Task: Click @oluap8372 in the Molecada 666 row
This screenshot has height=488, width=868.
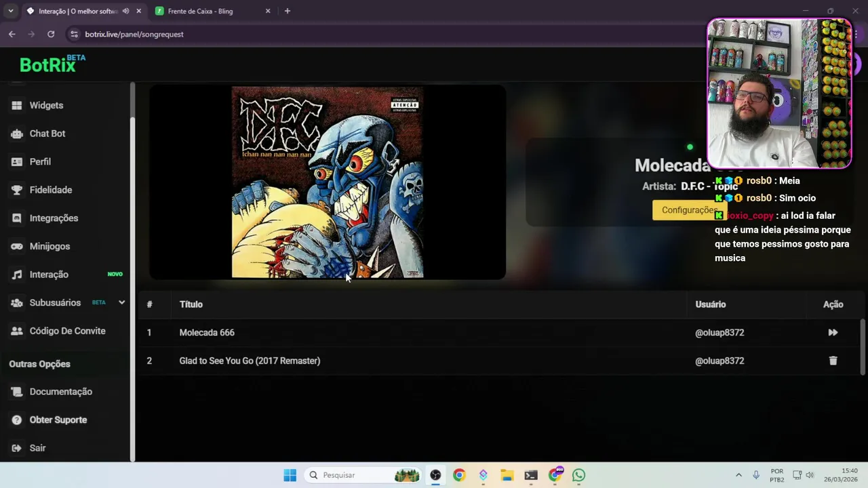Action: [x=719, y=333]
